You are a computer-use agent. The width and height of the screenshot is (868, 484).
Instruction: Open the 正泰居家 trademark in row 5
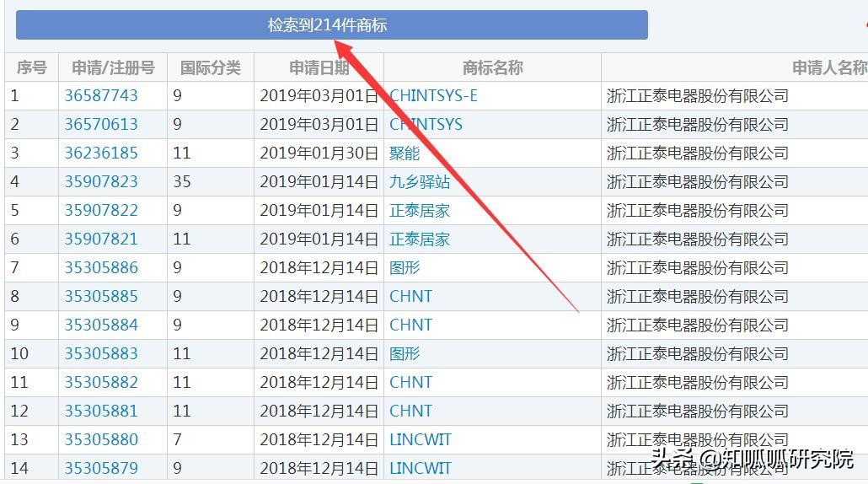pyautogui.click(x=420, y=211)
